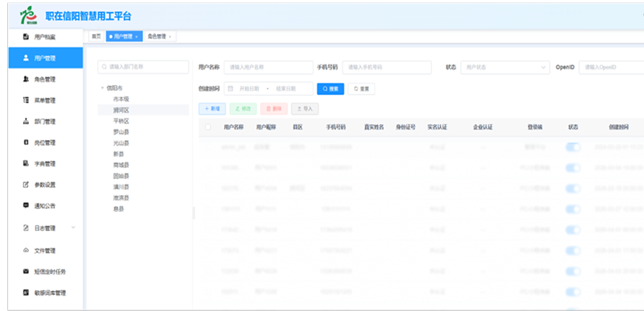This screenshot has width=644, height=311.
Task: Click the 登录端 column header
Action: pyautogui.click(x=535, y=127)
